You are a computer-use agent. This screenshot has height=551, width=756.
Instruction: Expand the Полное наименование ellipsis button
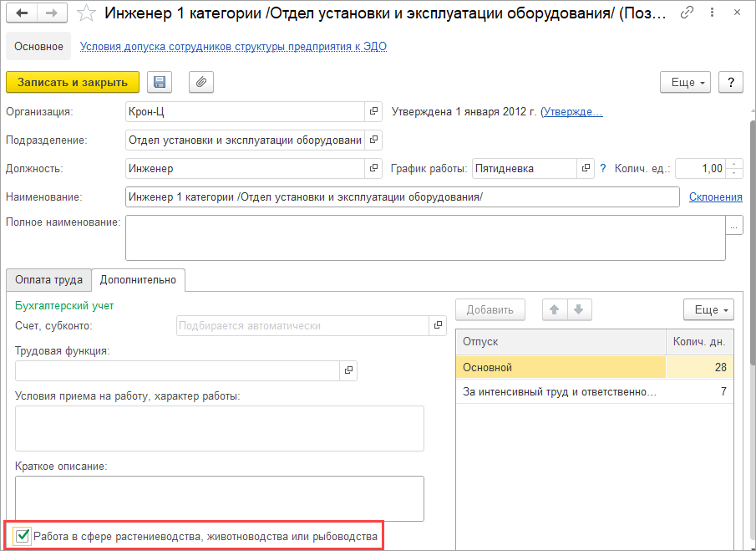[734, 226]
